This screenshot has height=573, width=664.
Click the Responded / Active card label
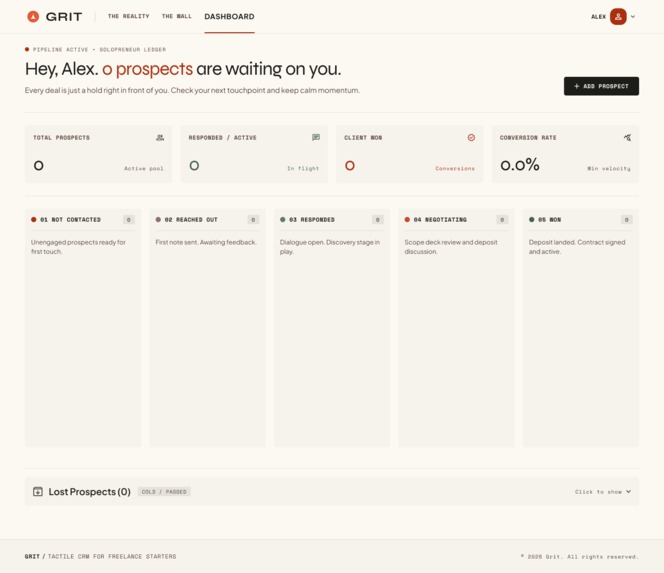[x=222, y=138]
